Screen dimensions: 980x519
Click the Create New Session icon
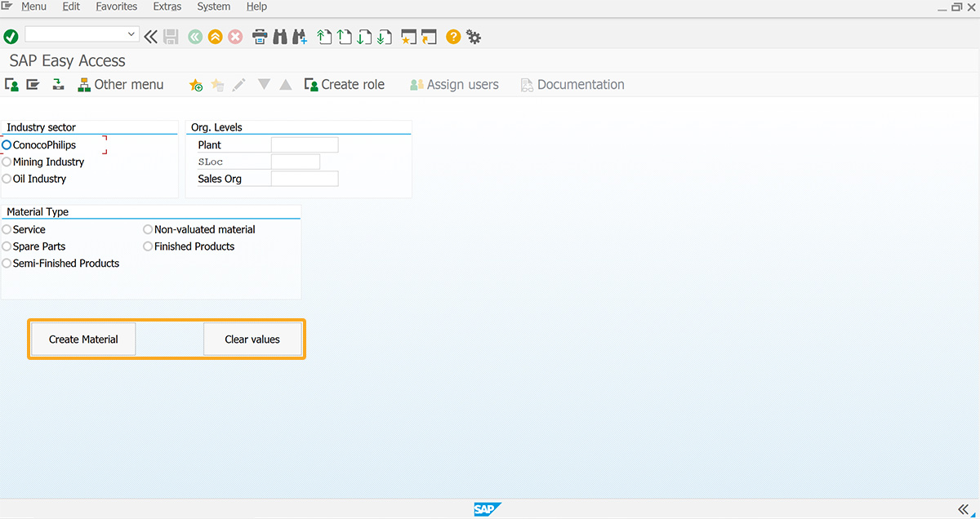pyautogui.click(x=409, y=37)
